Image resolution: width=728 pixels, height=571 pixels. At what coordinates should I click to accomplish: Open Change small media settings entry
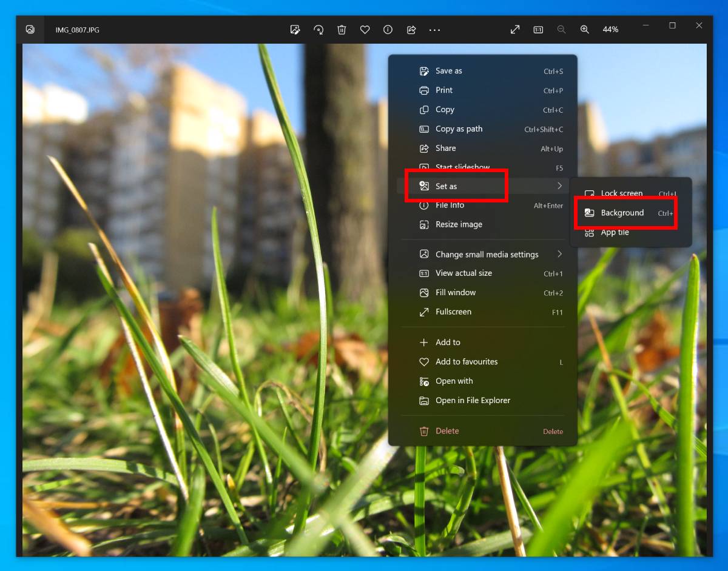click(483, 255)
